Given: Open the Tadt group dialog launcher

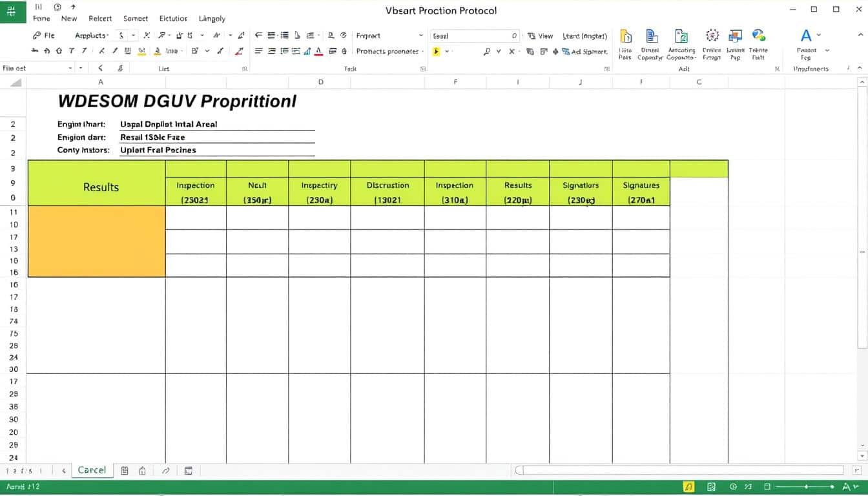Looking at the screenshot, I should coord(423,68).
